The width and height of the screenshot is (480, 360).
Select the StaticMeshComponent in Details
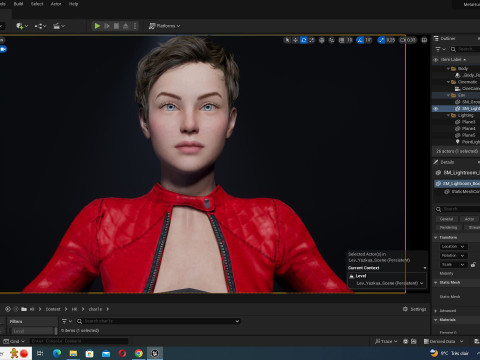click(462, 192)
